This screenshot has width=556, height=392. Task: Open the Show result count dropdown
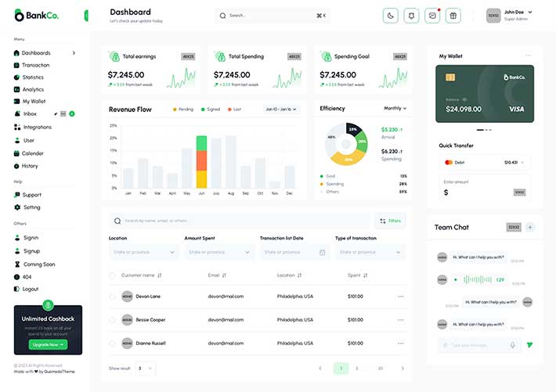pyautogui.click(x=145, y=368)
